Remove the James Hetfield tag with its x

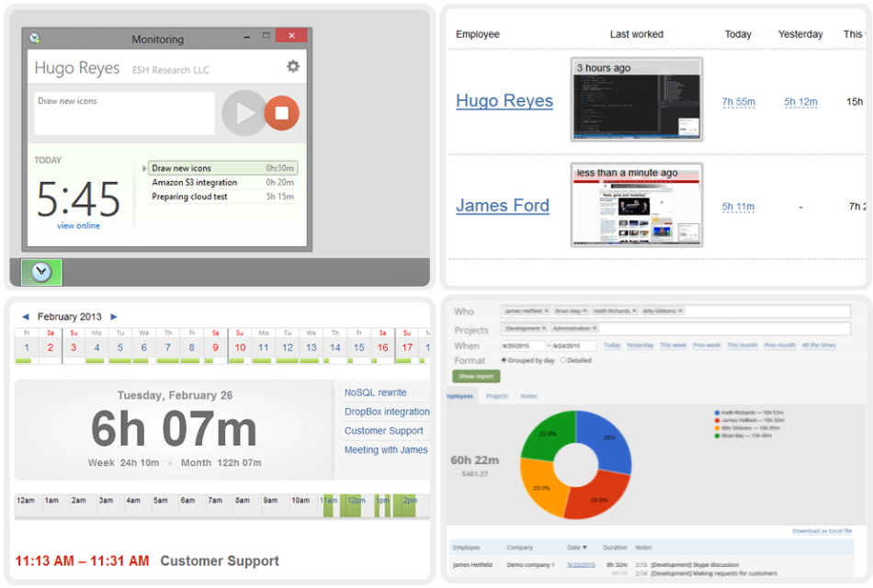point(547,311)
